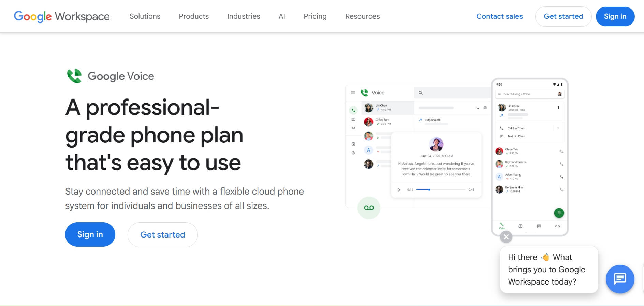Open the blue chat launcher icon
Screen dimensions: 644x306
pos(620,279)
